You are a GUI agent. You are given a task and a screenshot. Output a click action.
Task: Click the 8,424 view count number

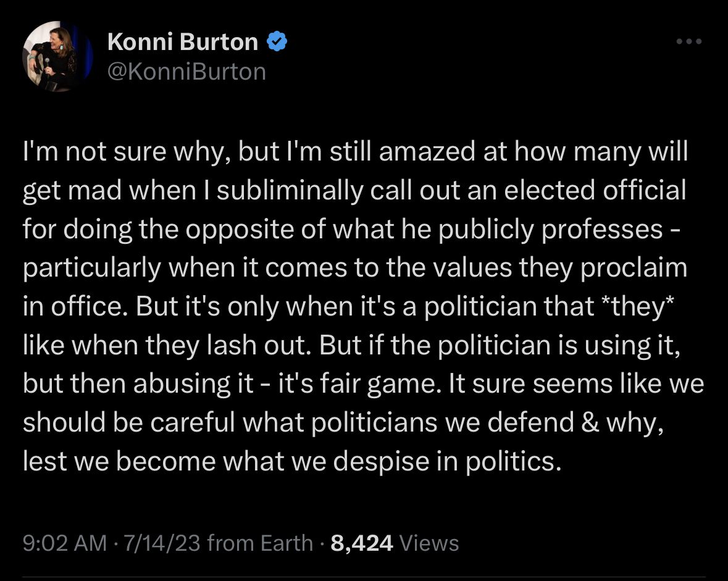pyautogui.click(x=362, y=543)
